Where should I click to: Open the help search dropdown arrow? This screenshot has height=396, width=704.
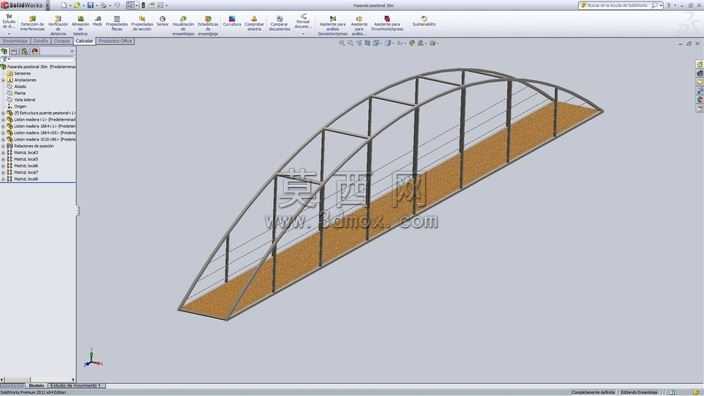[x=661, y=5]
